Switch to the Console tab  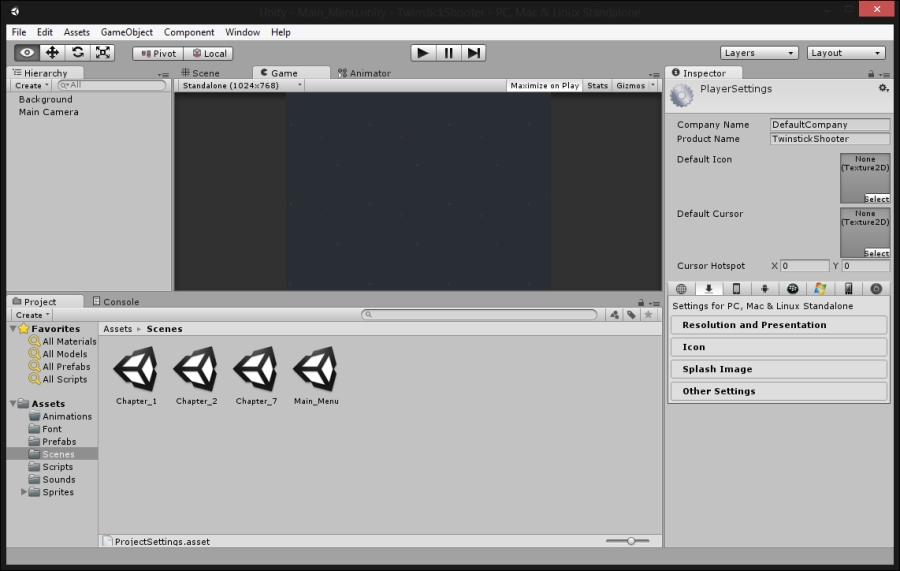point(116,301)
